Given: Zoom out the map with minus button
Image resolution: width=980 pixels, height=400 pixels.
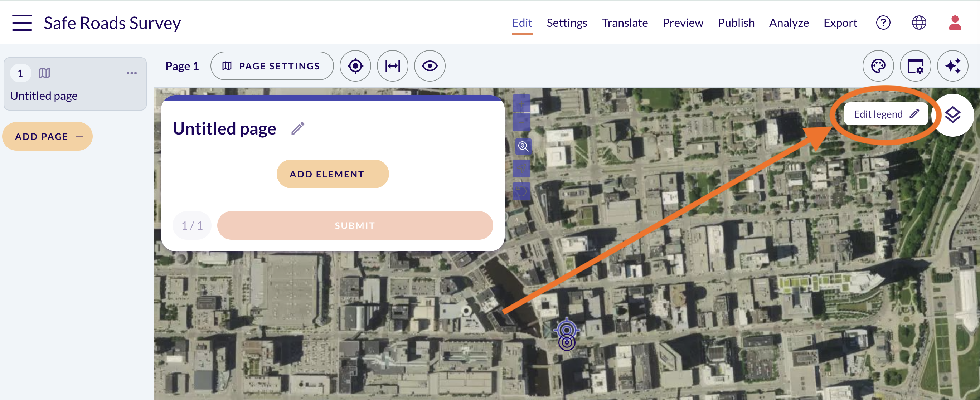Looking at the screenshot, I should click(x=521, y=122).
